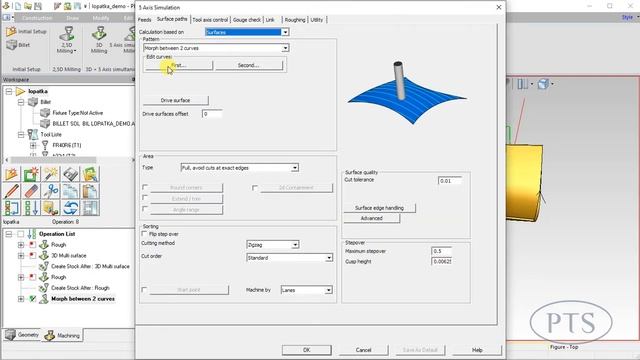
Task: Click the copy pages icon in operation toolbar
Action: pyautogui.click(x=70, y=191)
